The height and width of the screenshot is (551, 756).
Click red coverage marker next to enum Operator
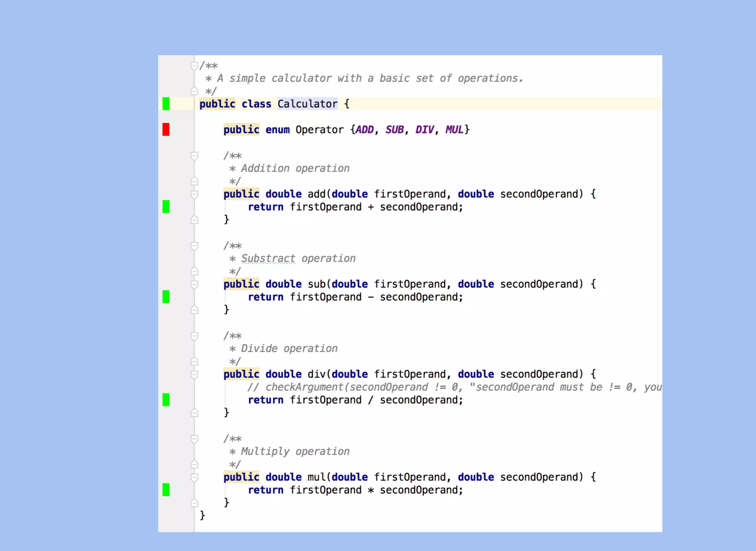(x=166, y=129)
